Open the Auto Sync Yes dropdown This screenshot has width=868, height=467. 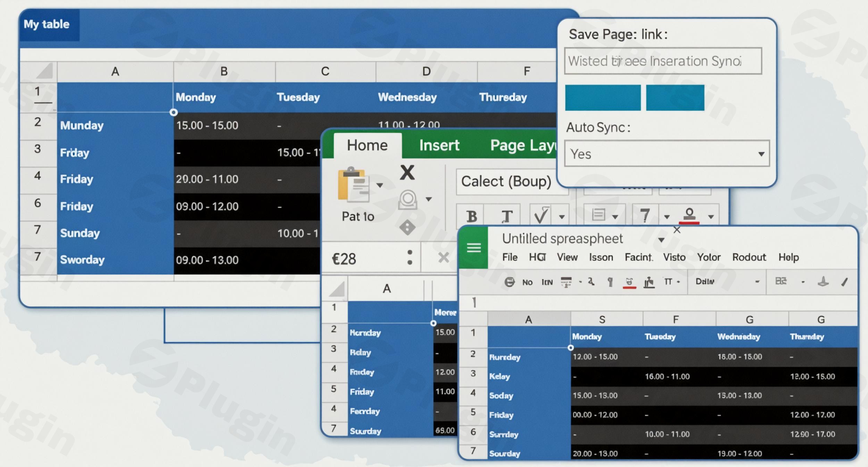pyautogui.click(x=667, y=154)
